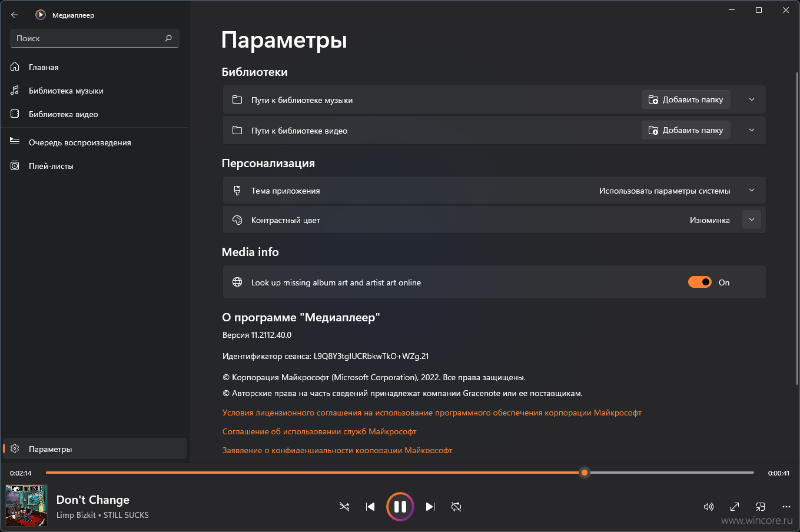This screenshot has width=800, height=532.
Task: Click the search magnifier icon
Action: point(168,38)
